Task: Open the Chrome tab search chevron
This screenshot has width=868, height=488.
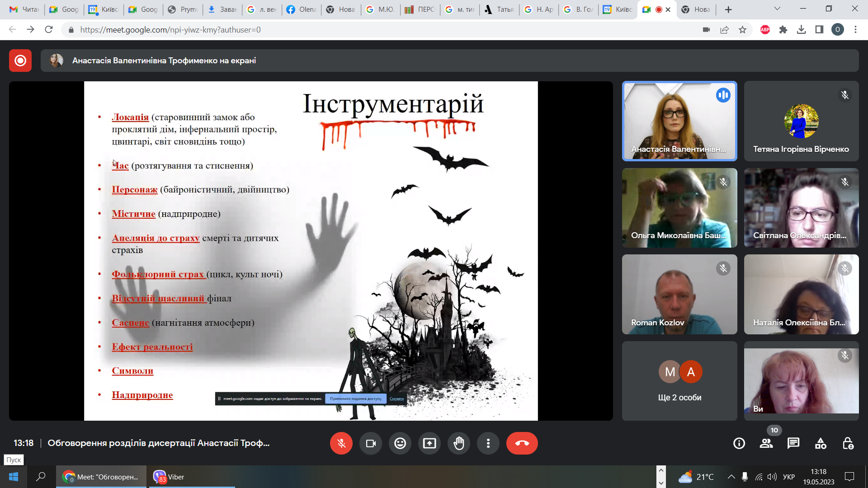Action: coord(777,9)
